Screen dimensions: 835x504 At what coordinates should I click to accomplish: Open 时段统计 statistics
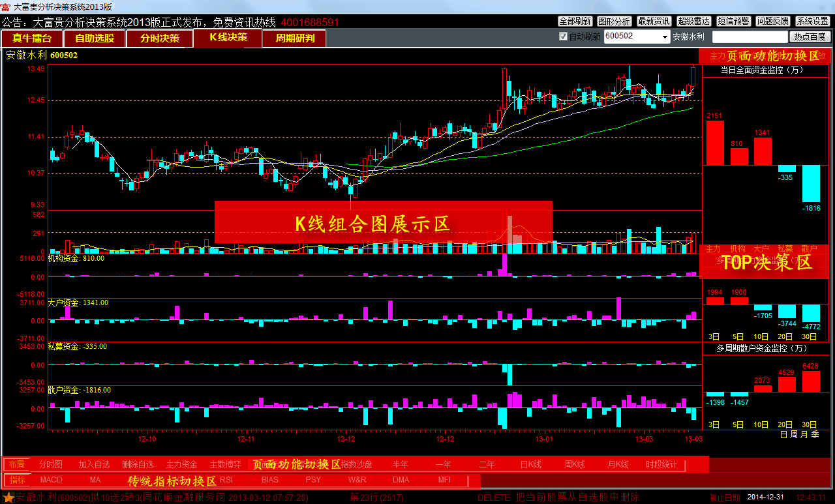(661, 465)
